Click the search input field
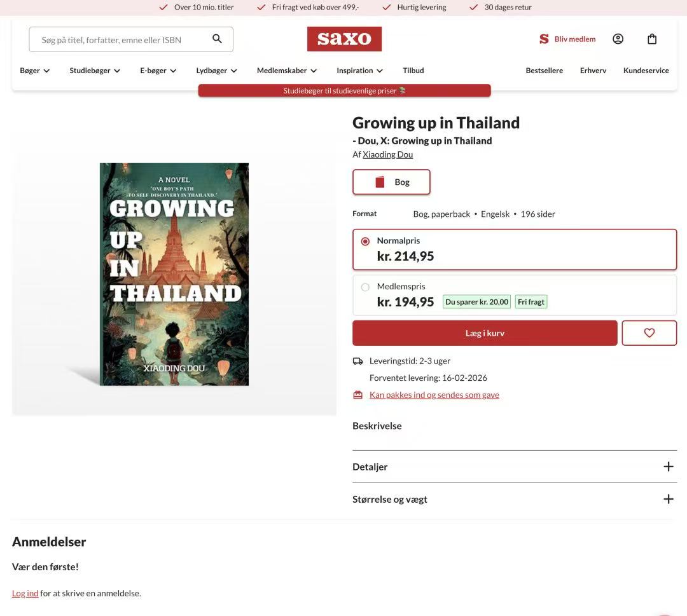The height and width of the screenshot is (616, 687). coord(121,39)
